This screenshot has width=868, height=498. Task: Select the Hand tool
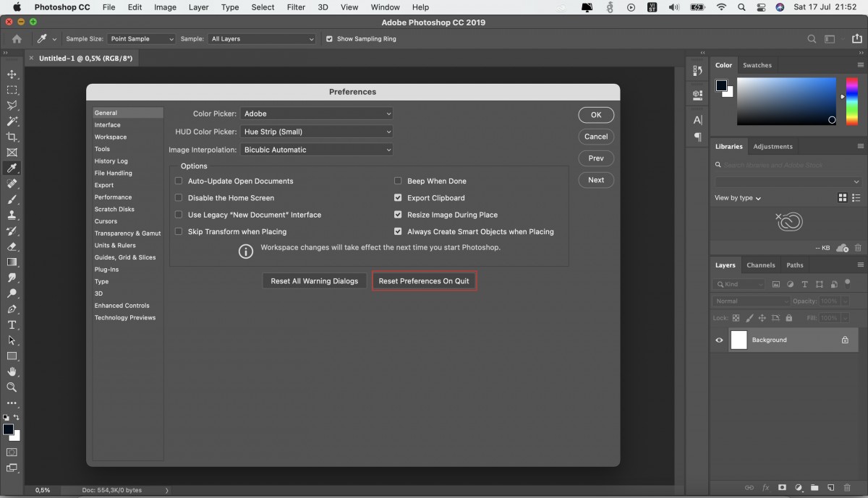coord(12,372)
